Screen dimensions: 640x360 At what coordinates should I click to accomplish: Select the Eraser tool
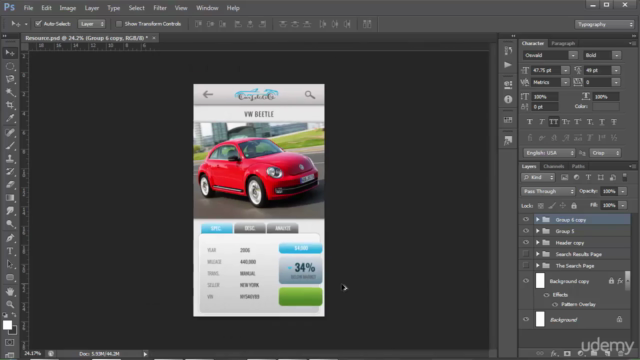pos(10,185)
